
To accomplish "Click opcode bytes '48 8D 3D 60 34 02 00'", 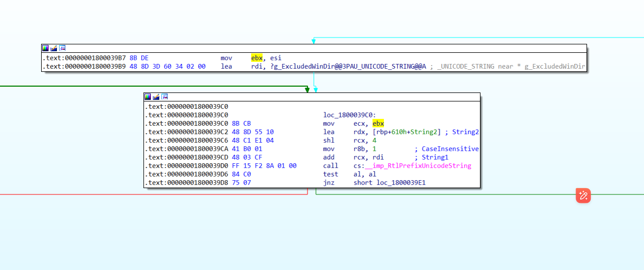I will coord(168,67).
